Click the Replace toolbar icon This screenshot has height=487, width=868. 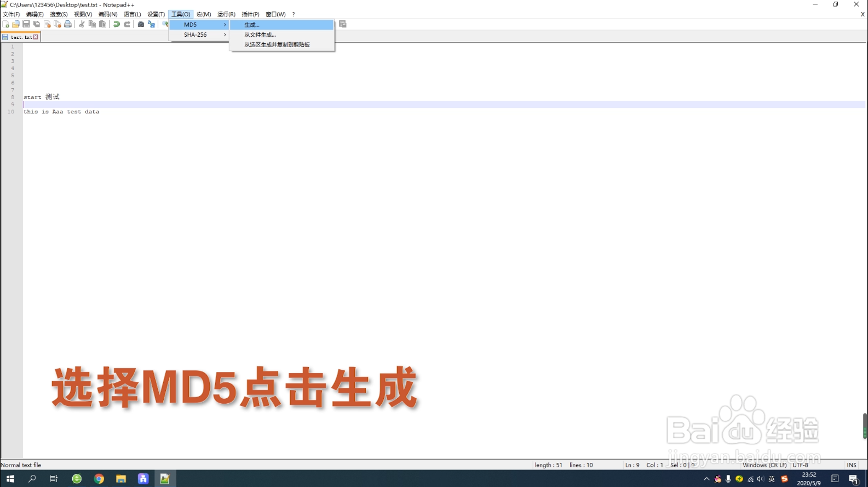pos(152,24)
